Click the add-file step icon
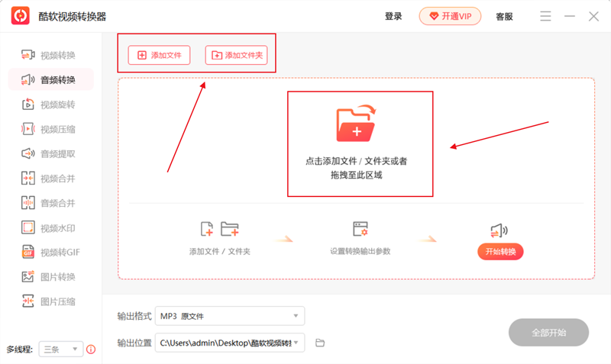Image resolution: width=611 pixels, height=364 pixels. tap(207, 229)
